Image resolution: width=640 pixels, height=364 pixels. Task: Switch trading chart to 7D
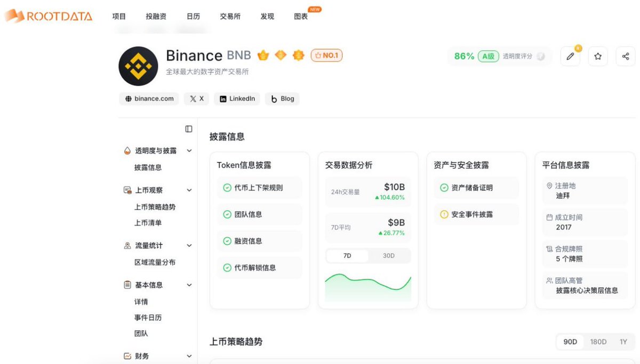[x=347, y=256]
